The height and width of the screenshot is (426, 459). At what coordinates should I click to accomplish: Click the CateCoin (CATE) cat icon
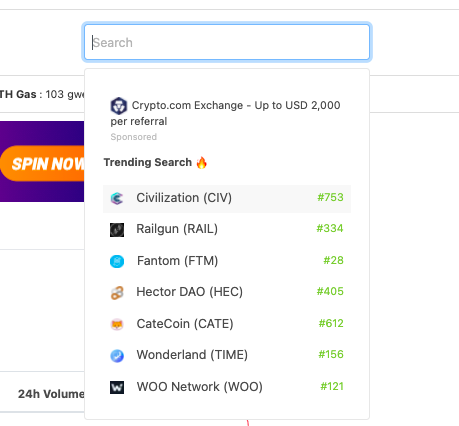point(117,324)
